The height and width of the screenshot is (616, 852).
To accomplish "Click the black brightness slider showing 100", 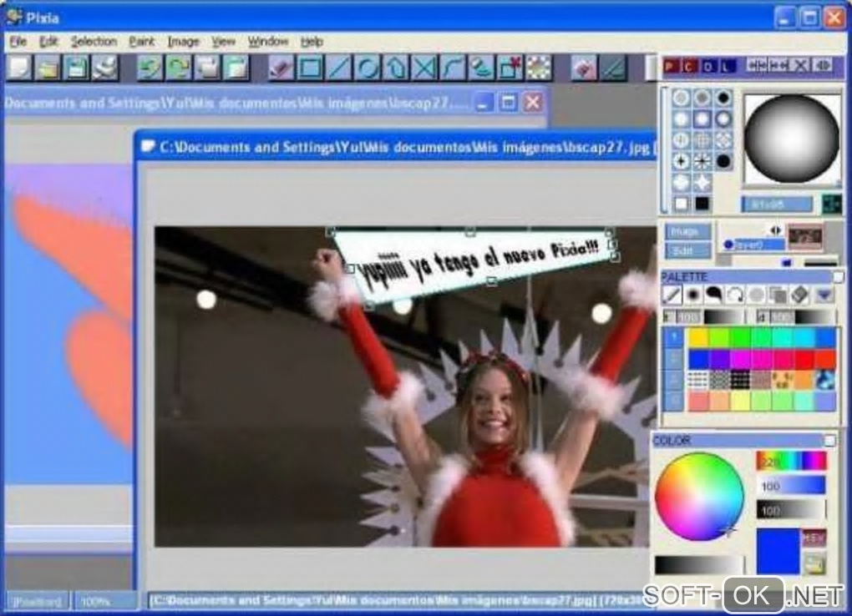I will coord(791,510).
